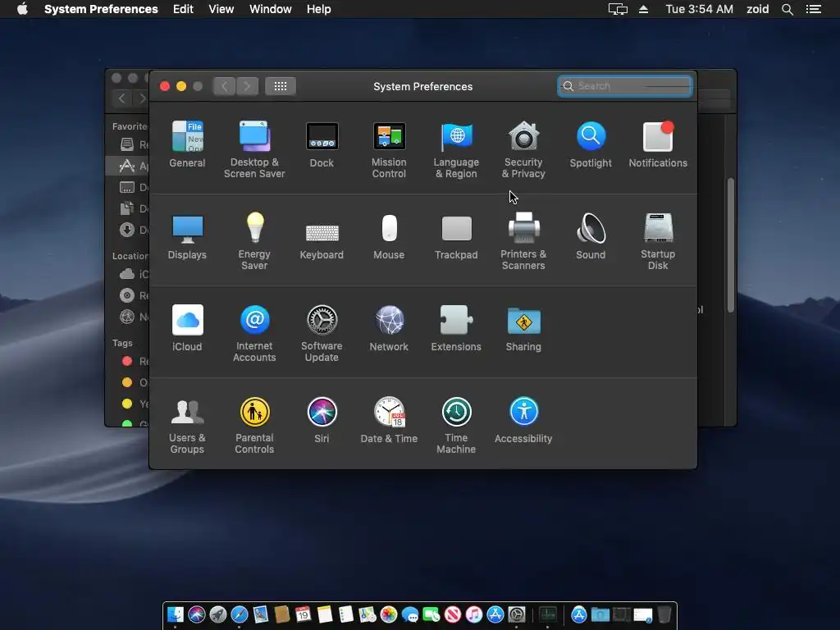Open Mission Control preferences
This screenshot has width=840, height=630.
[x=389, y=149]
